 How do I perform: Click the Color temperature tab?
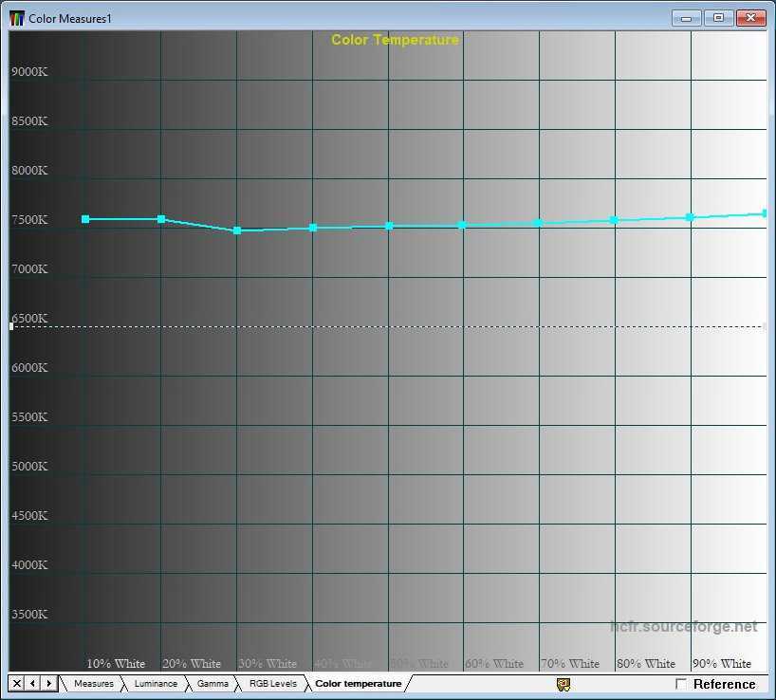(x=358, y=684)
